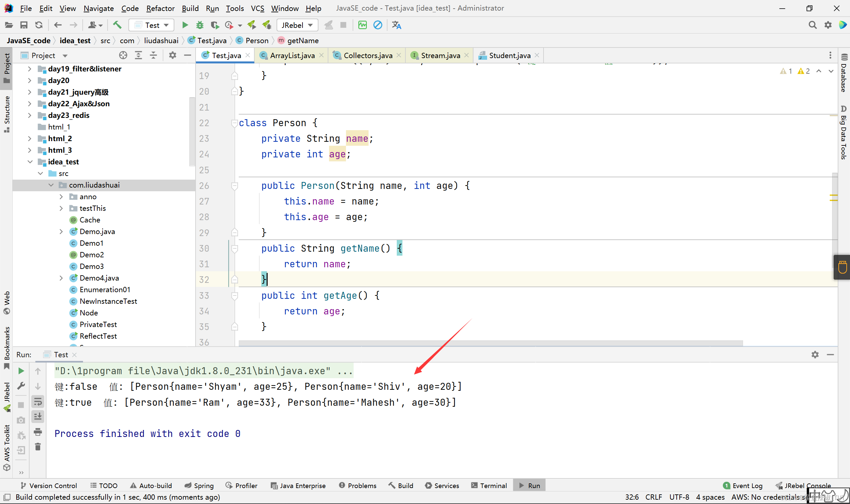This screenshot has height=504, width=850.
Task: Click the Synchronize refresh icon
Action: click(39, 25)
